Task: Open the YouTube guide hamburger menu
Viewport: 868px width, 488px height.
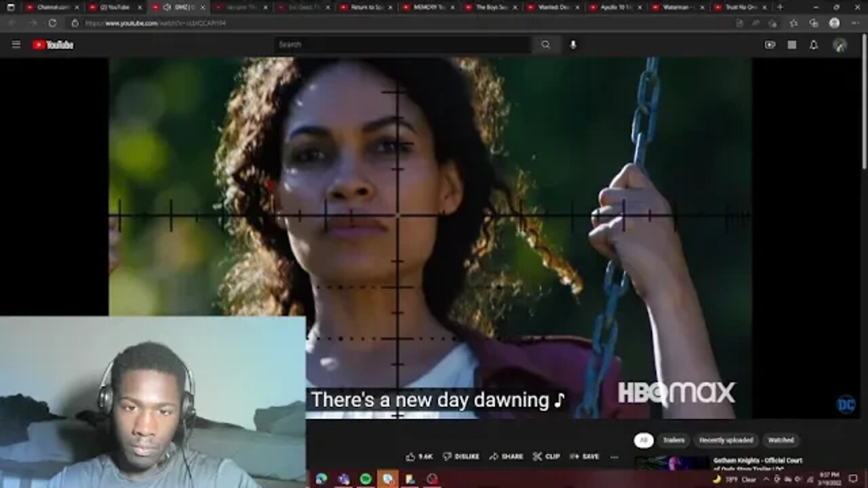Action: [x=16, y=45]
